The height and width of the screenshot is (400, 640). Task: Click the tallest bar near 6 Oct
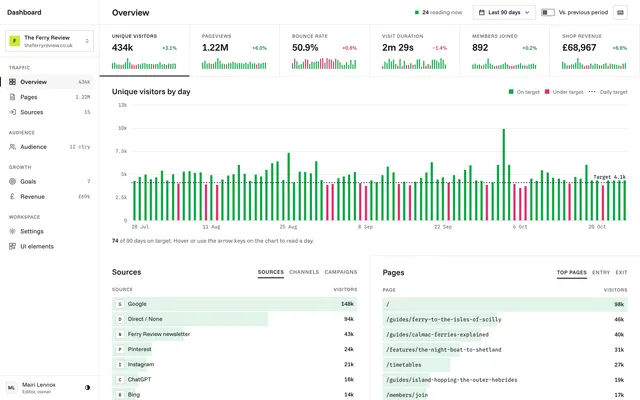[504, 175]
